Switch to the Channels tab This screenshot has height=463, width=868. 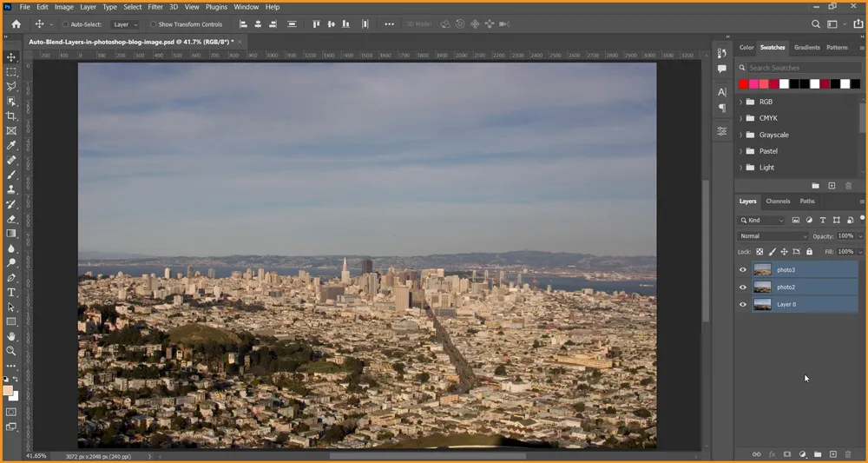pos(778,201)
